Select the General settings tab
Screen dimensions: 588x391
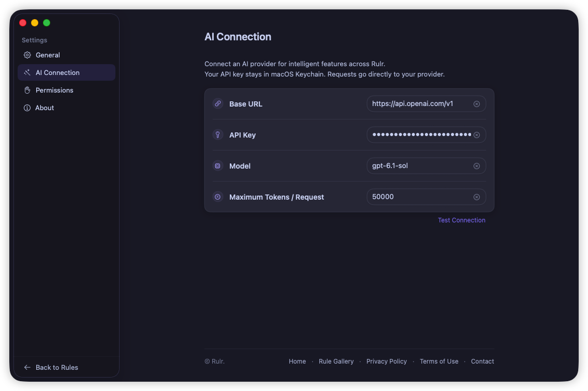pyautogui.click(x=66, y=55)
